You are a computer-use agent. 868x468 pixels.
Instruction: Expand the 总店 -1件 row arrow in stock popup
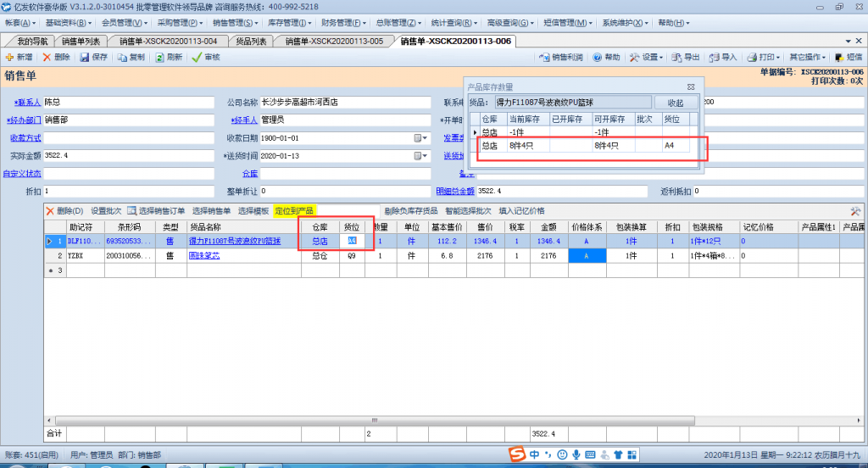475,132
